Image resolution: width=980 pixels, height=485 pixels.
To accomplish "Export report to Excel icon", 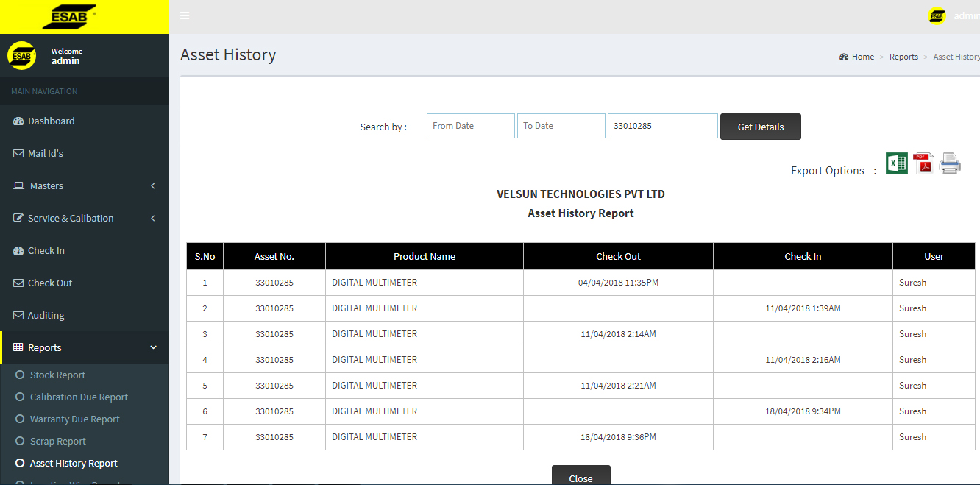I will coord(896,163).
